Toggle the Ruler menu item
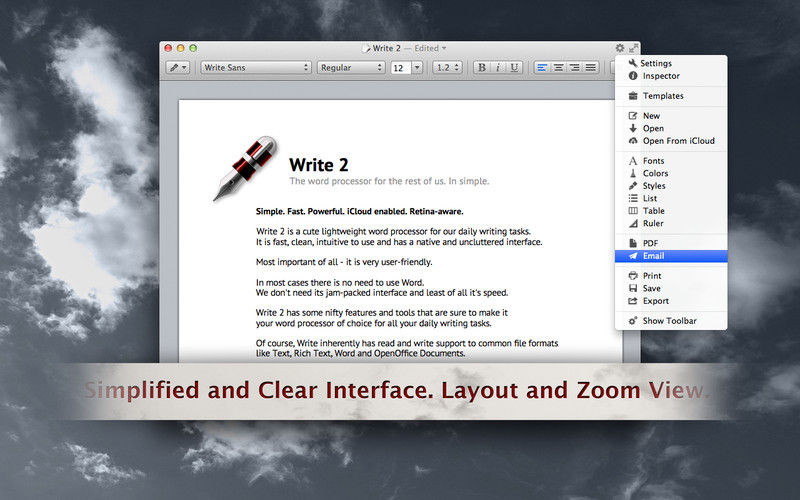This screenshot has height=500, width=800. (671, 223)
